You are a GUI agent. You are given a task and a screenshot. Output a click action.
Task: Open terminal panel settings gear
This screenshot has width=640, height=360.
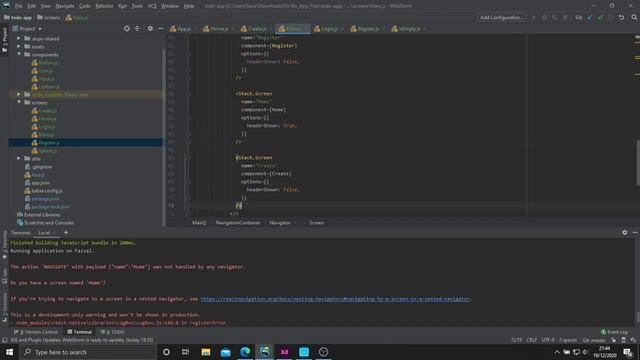624,232
